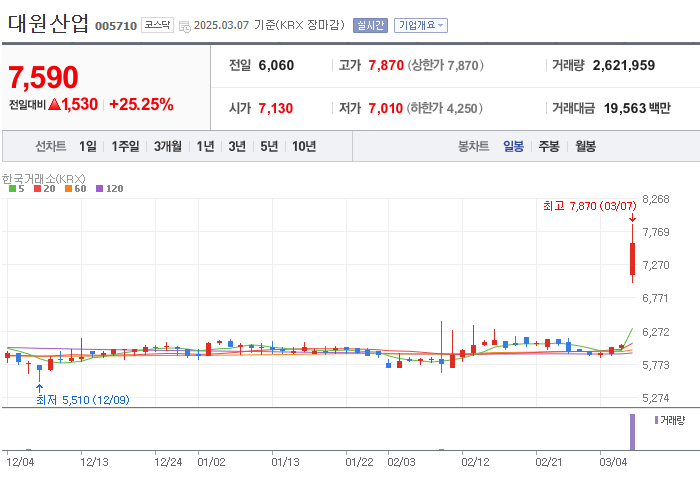This screenshot has width=700, height=483.
Task: Click the 12/04 date axis label
Action: point(20,462)
